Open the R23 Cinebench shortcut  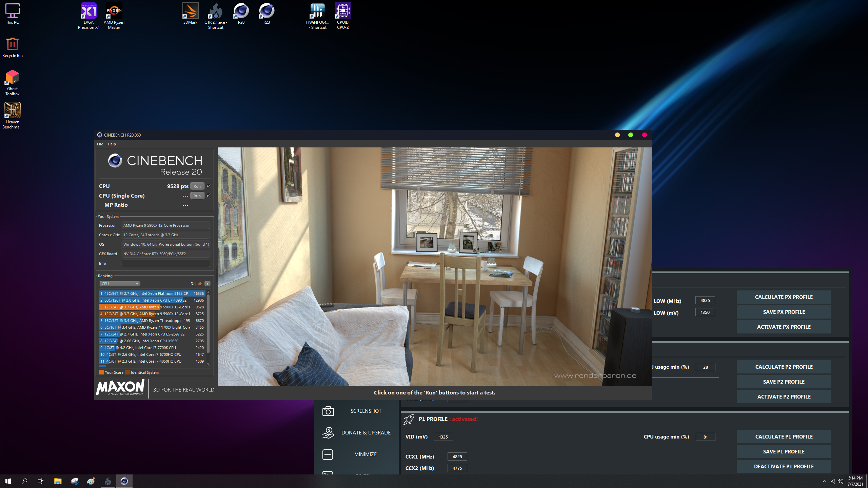267,14
